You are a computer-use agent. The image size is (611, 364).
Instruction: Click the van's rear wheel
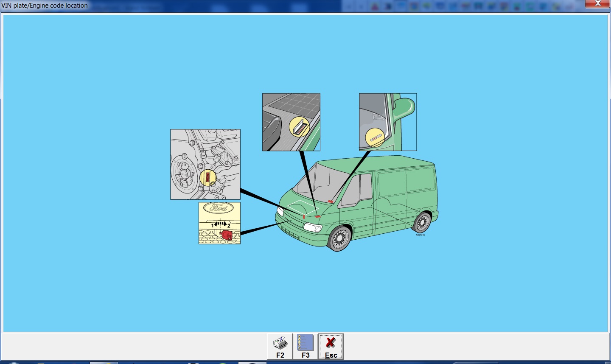pos(422,221)
